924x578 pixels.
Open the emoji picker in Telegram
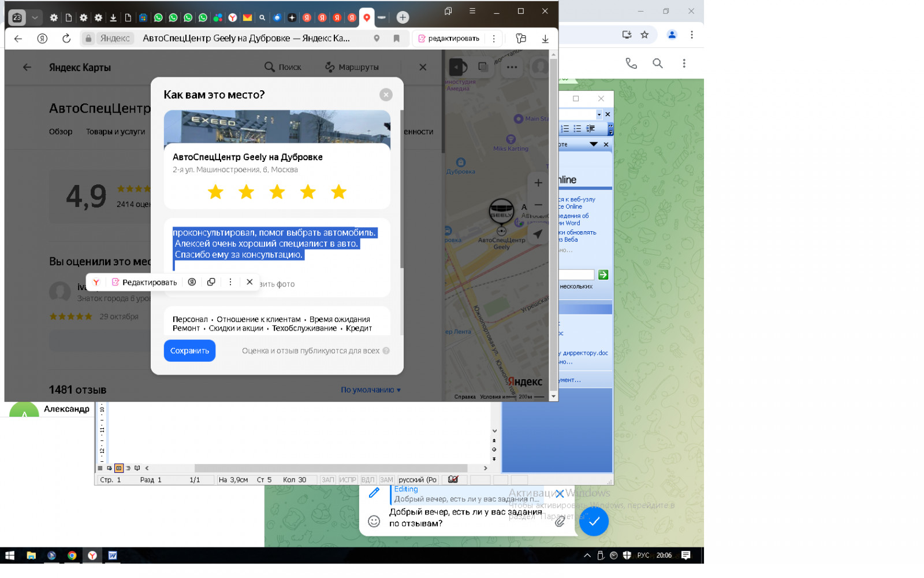(374, 521)
